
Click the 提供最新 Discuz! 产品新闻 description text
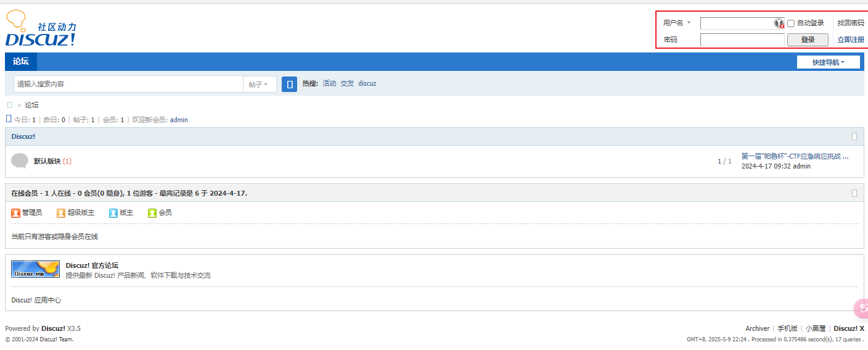tap(138, 275)
